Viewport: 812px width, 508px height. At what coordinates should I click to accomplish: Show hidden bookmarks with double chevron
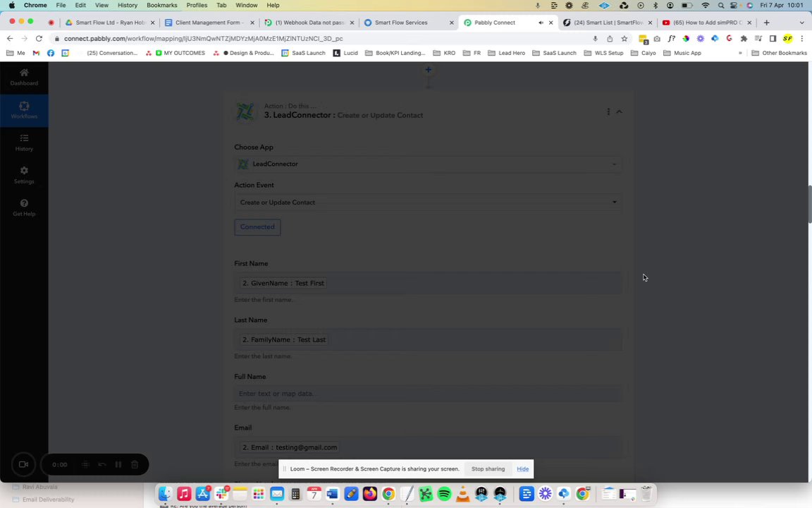(741, 53)
